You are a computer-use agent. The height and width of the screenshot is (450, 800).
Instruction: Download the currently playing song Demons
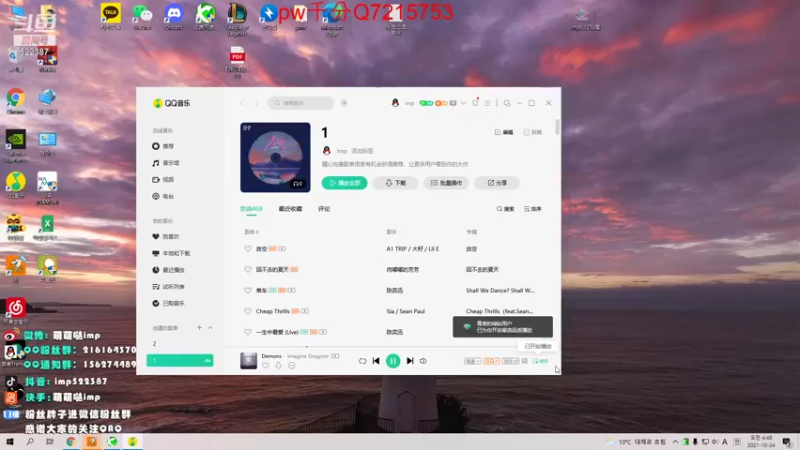click(279, 365)
